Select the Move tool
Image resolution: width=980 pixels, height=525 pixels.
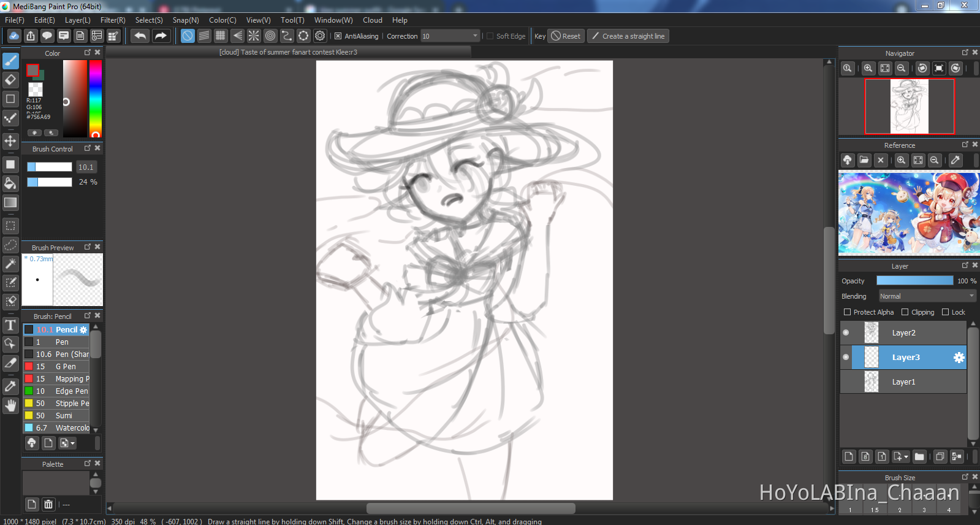point(10,141)
